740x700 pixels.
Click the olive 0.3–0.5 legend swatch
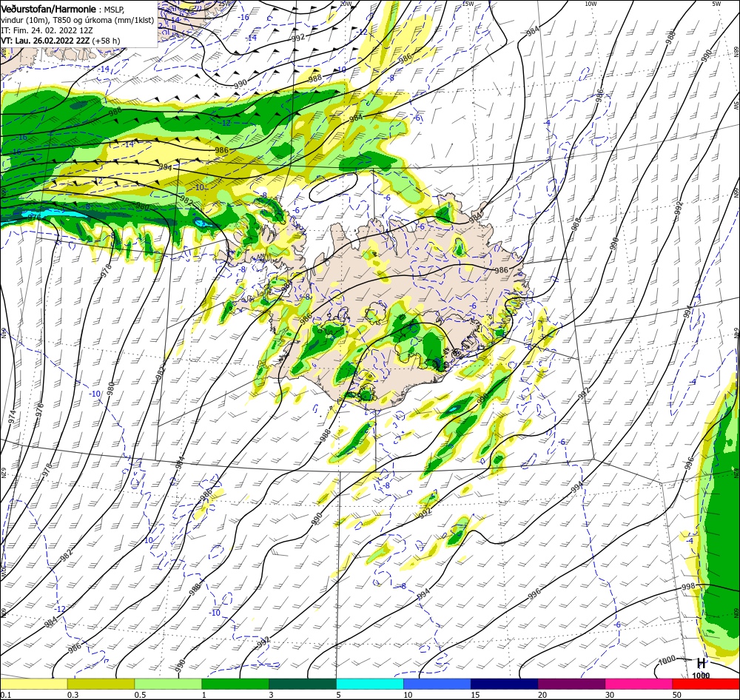[x=101, y=684]
